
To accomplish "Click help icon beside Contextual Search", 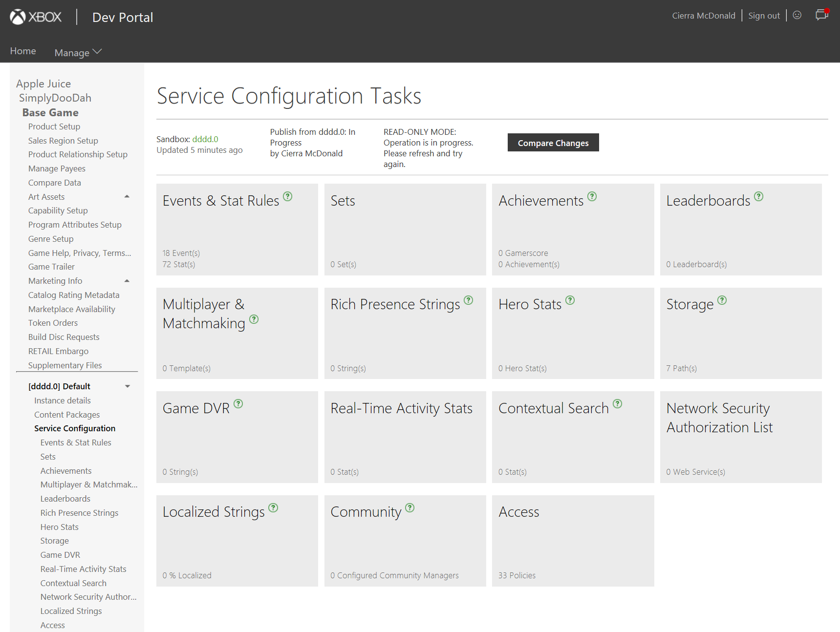I will [617, 404].
